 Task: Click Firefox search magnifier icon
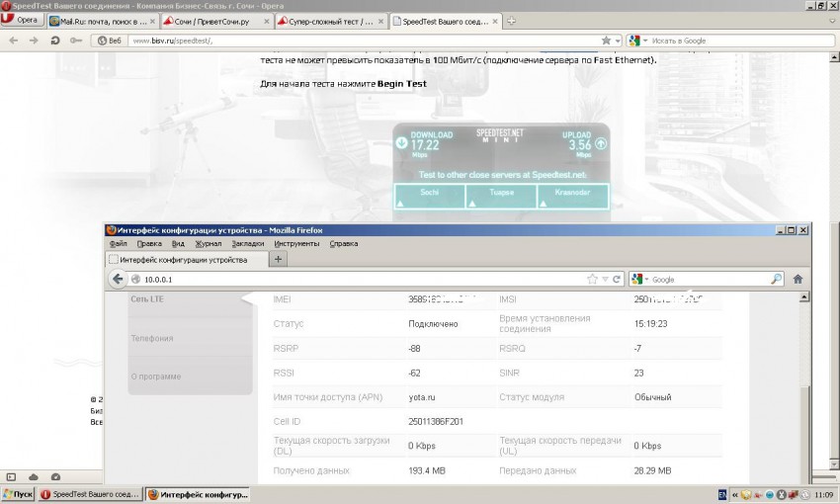pyautogui.click(x=776, y=279)
